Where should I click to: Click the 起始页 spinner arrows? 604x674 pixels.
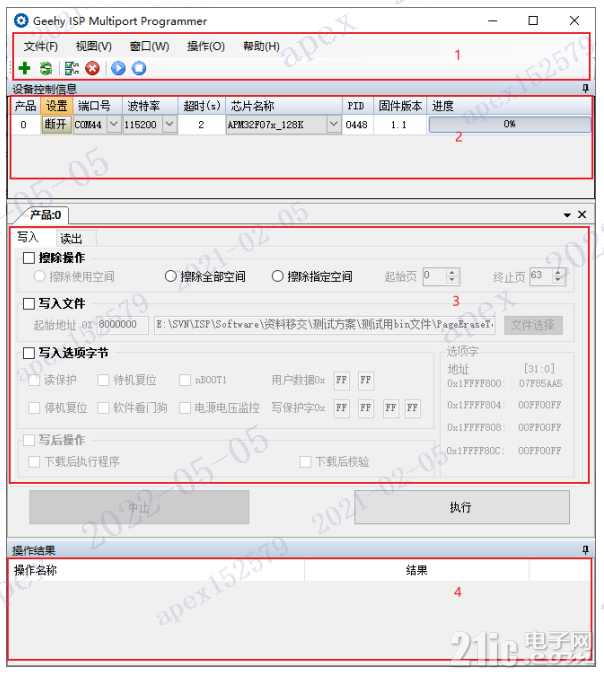pos(452,276)
